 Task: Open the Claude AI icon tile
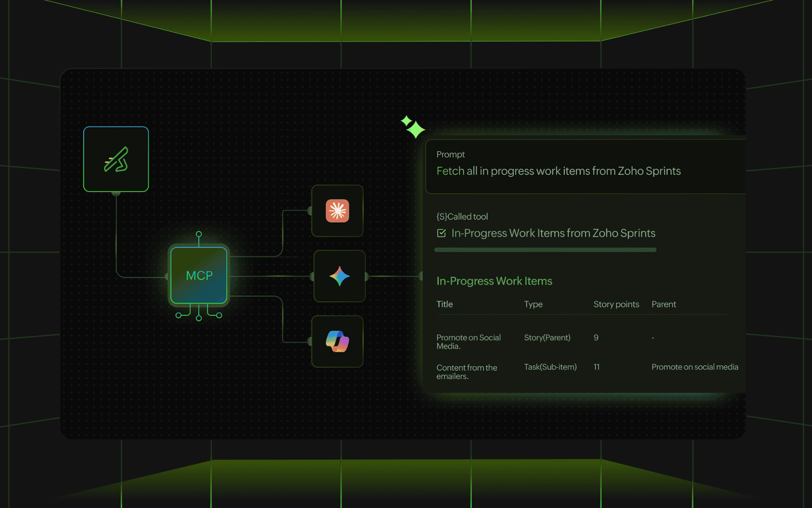pos(337,211)
